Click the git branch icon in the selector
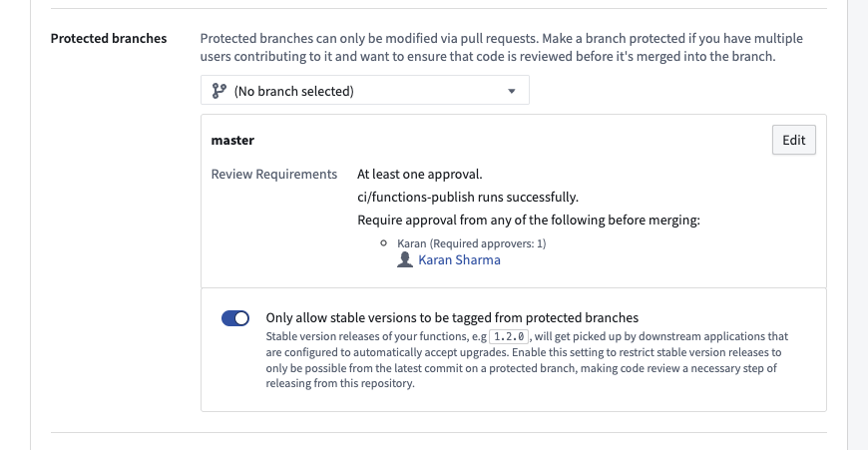Image resolution: width=868 pixels, height=450 pixels. (x=219, y=91)
